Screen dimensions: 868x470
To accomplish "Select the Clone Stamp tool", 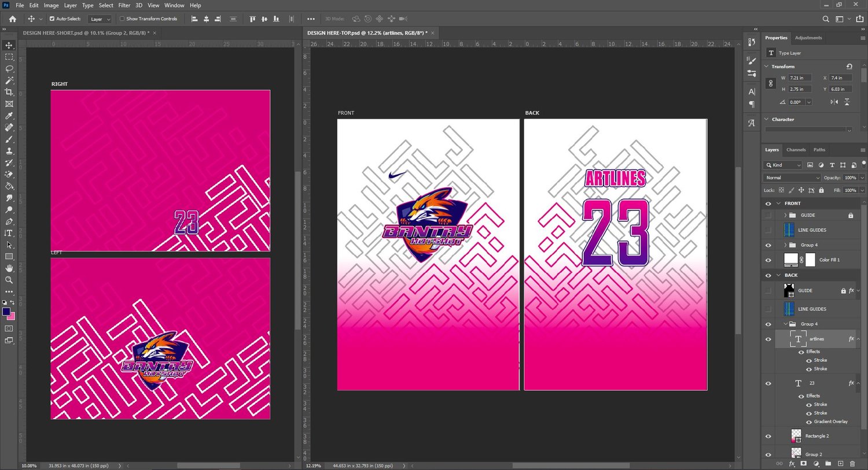I will [9, 151].
